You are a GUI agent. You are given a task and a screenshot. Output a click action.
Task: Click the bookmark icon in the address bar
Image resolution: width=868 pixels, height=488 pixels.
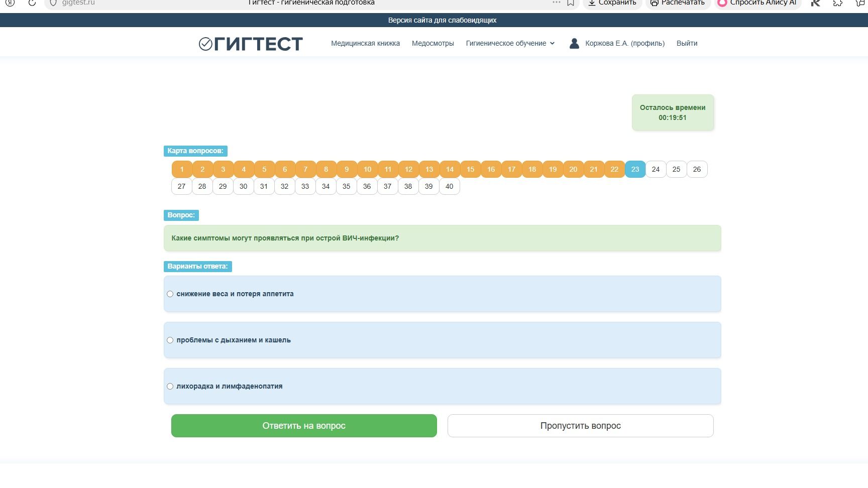click(571, 3)
